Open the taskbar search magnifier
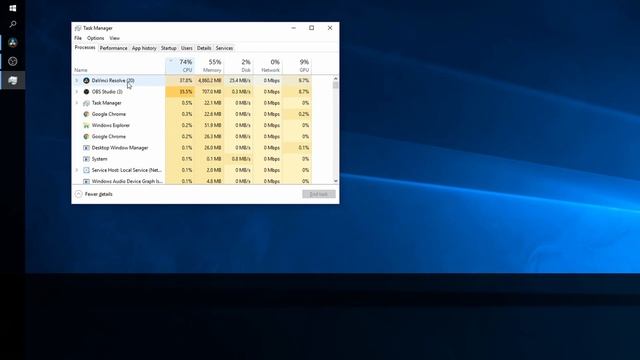The width and height of the screenshot is (640, 360). tap(13, 24)
